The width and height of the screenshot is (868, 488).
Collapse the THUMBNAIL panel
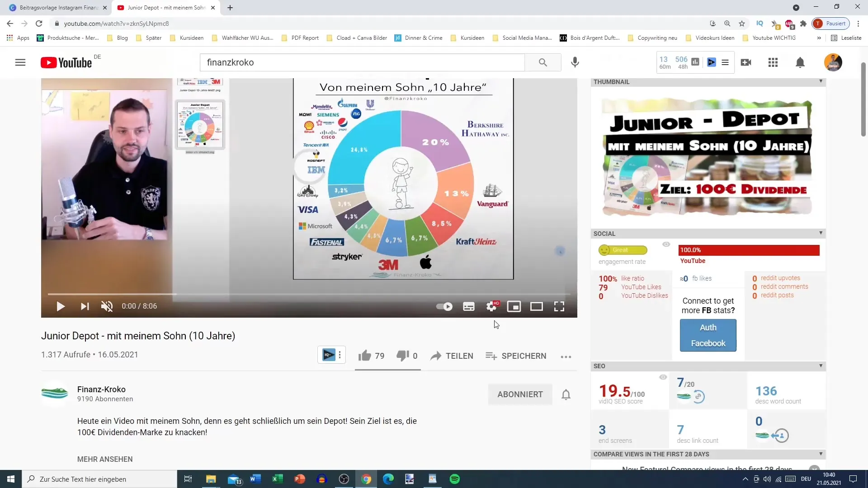[821, 81]
